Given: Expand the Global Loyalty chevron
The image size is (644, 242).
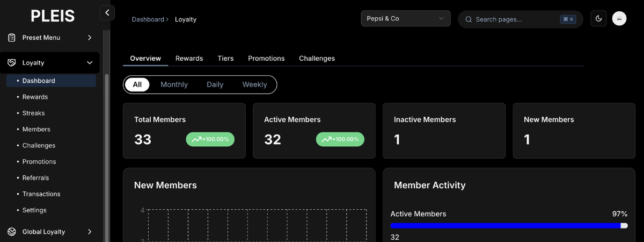Looking at the screenshot, I should coord(90,232).
